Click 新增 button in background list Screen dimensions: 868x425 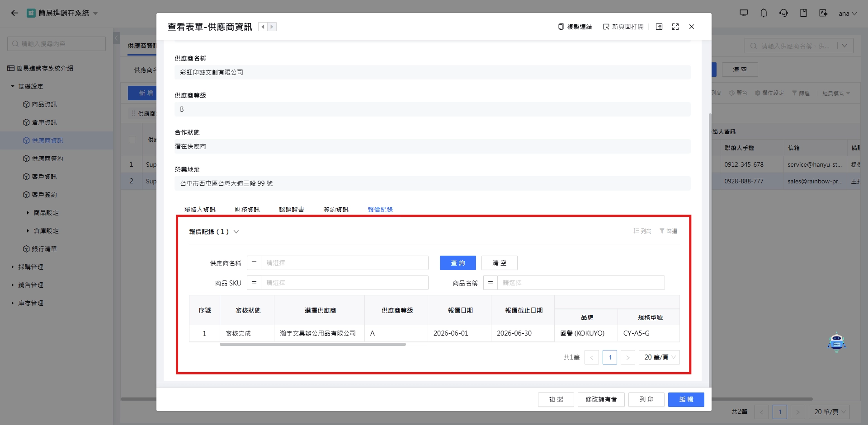(x=142, y=93)
